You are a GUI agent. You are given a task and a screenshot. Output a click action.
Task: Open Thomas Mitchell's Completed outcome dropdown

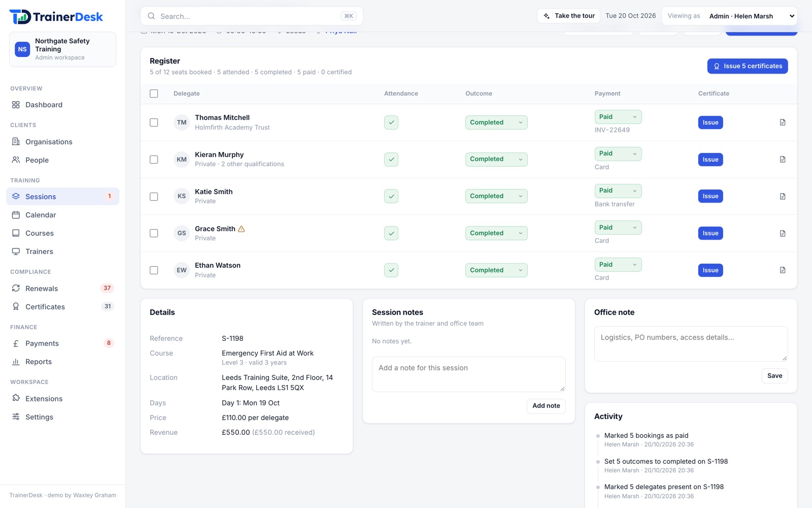pyautogui.click(x=496, y=122)
